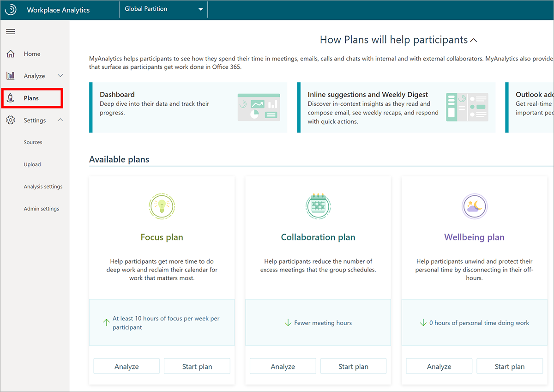Click the Analyze bar chart icon
The image size is (554, 392).
tap(11, 76)
